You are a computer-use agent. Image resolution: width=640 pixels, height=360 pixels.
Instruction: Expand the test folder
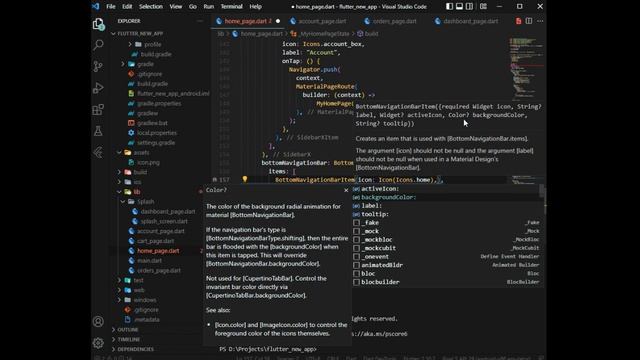138,280
